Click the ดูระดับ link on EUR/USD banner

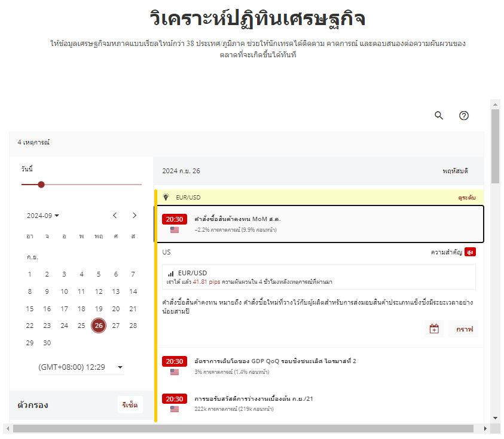coord(467,198)
